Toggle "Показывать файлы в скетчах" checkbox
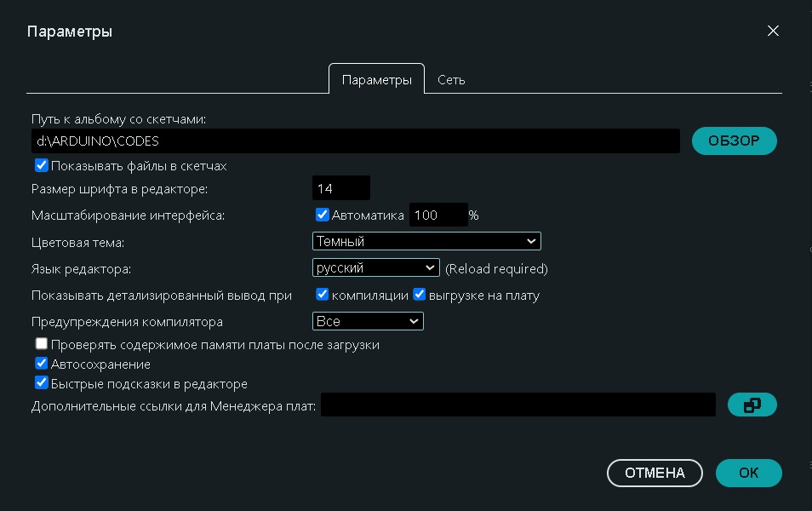The image size is (812, 511). click(x=41, y=165)
